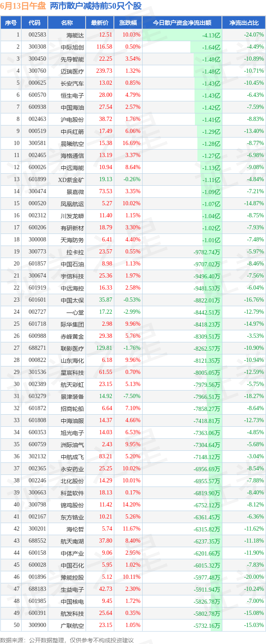Select stock name 科蓝软件
The width and height of the screenshot is (266, 644).
(x=72, y=493)
